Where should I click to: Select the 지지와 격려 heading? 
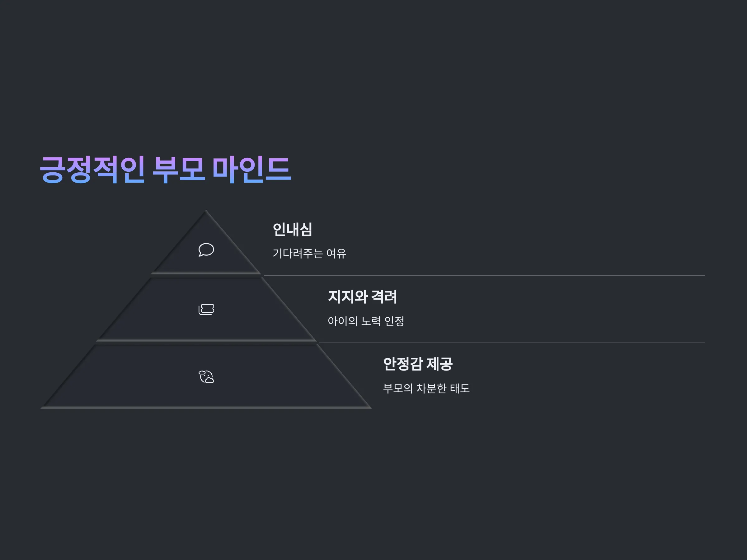pos(362,297)
